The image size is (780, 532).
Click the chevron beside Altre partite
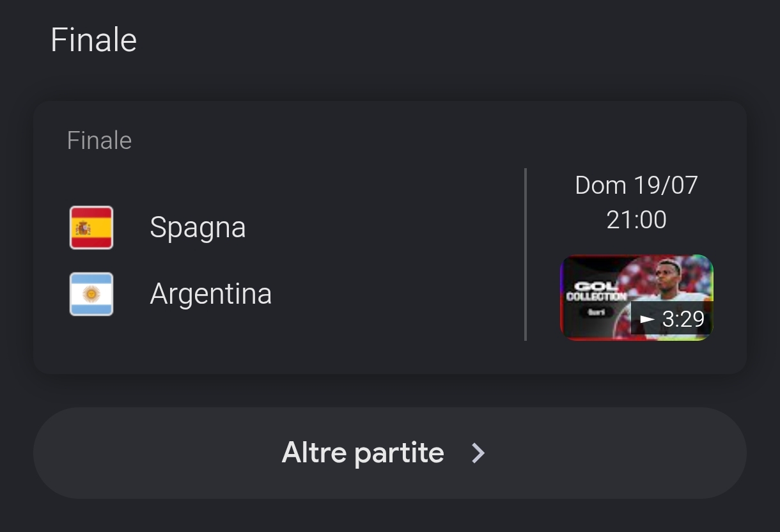[478, 453]
